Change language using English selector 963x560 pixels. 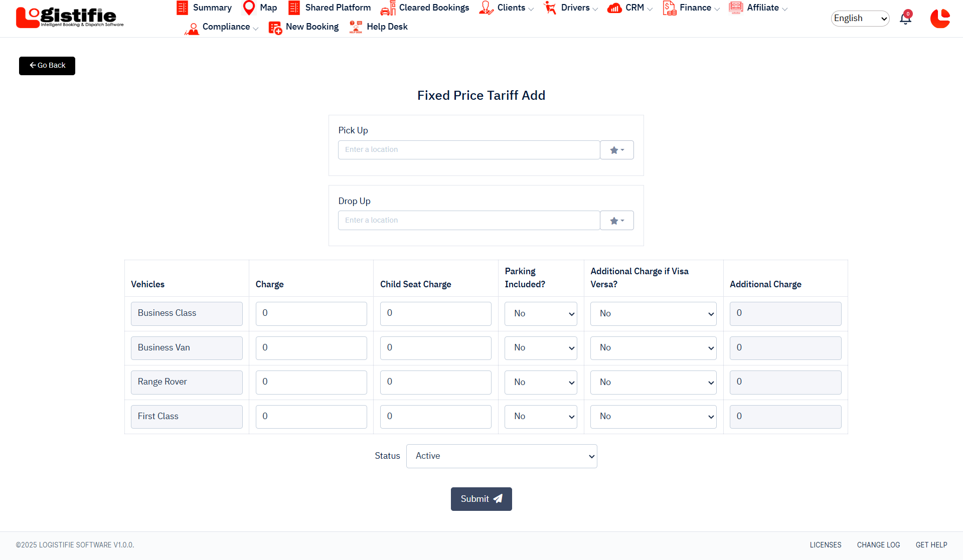click(x=860, y=19)
